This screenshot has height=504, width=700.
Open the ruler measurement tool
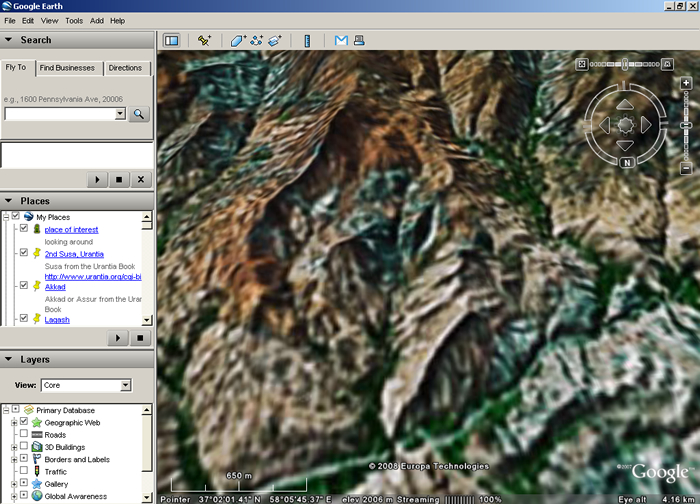point(307,41)
